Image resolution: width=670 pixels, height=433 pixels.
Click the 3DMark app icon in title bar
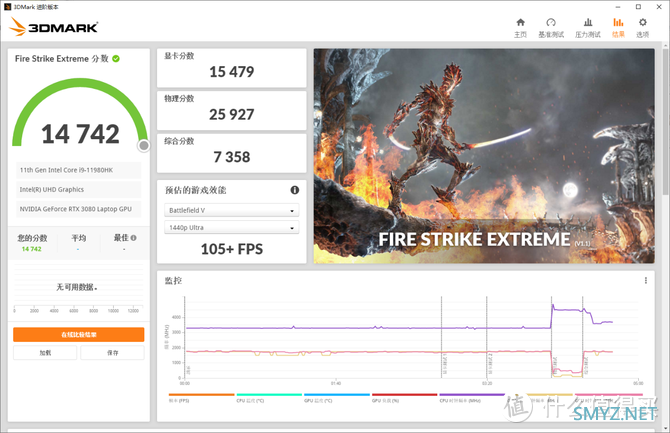[x=7, y=7]
